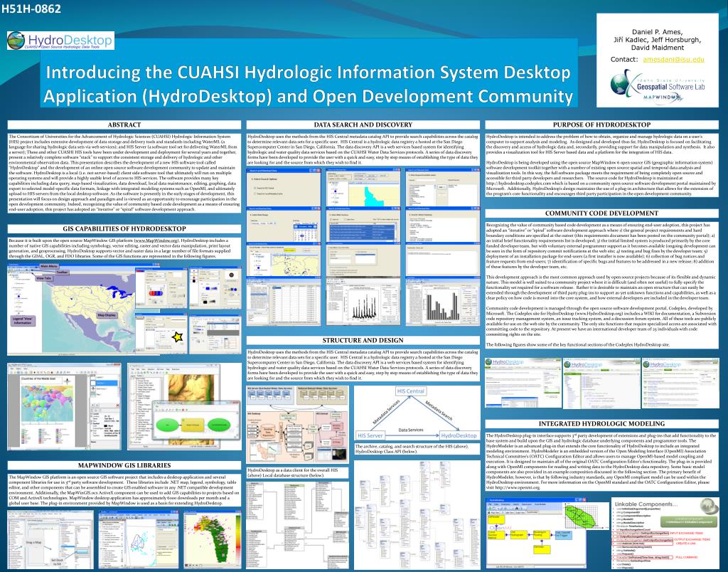Click the PURPOSE OF HYDRODESKTOP heading

pyautogui.click(x=601, y=125)
